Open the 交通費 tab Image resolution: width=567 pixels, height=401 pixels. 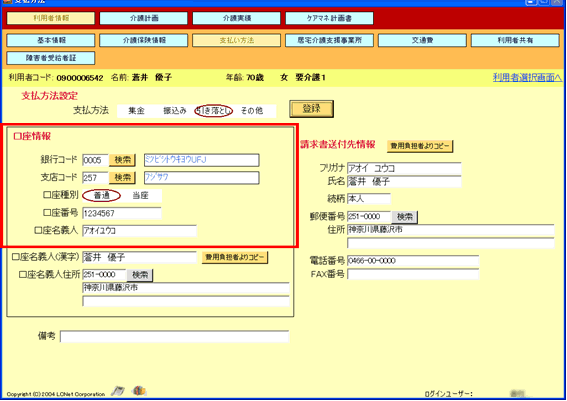[x=422, y=40]
